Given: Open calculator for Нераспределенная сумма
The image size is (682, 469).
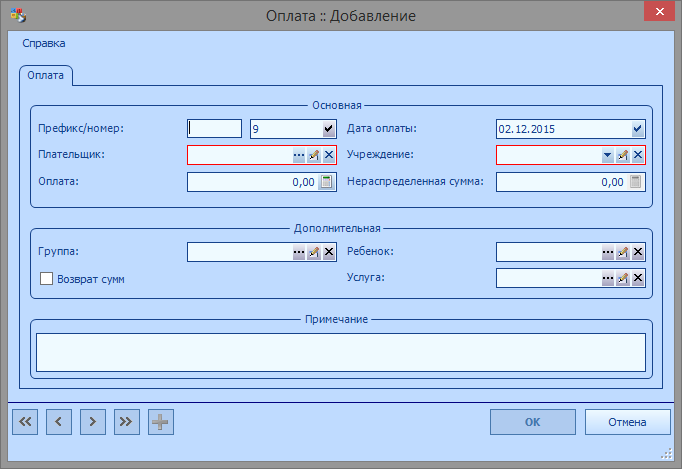Looking at the screenshot, I should point(635,182).
